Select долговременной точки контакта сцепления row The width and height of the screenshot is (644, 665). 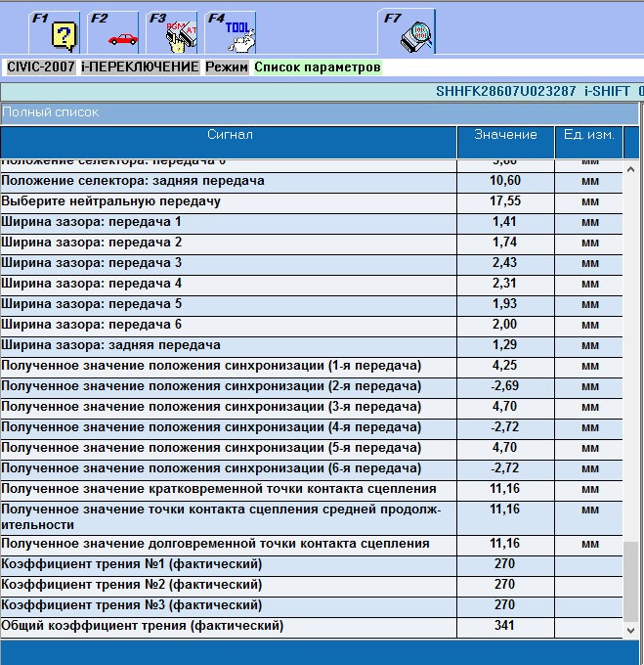point(312,546)
